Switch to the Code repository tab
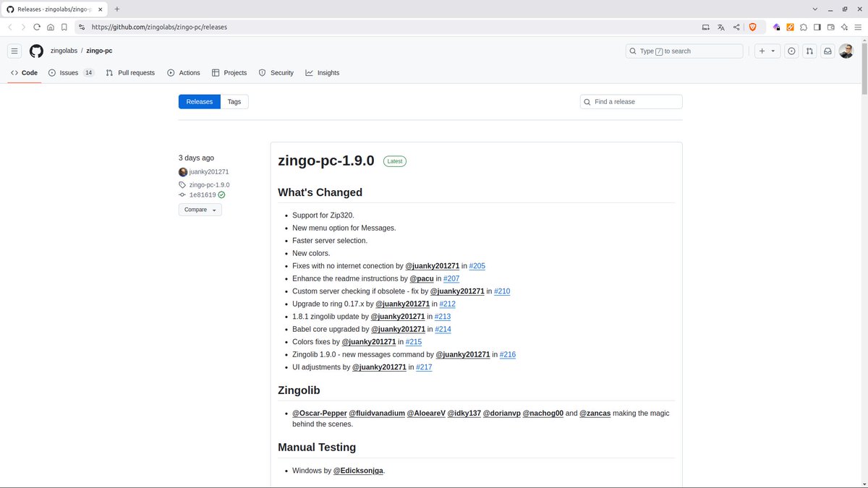868x488 pixels. [x=25, y=73]
